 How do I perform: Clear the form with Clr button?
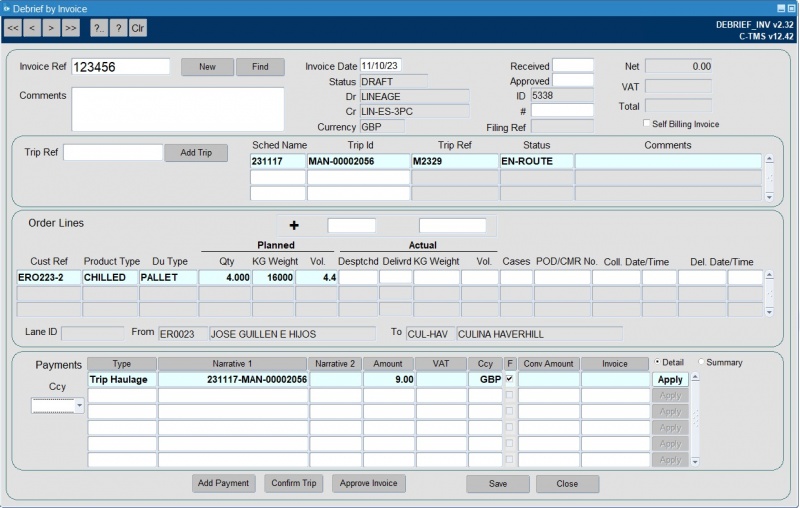[138, 28]
